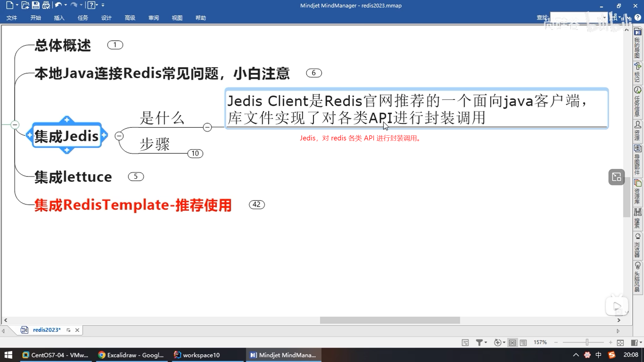Click the Undo arrow icon
The width and height of the screenshot is (644, 362).
pyautogui.click(x=58, y=5)
